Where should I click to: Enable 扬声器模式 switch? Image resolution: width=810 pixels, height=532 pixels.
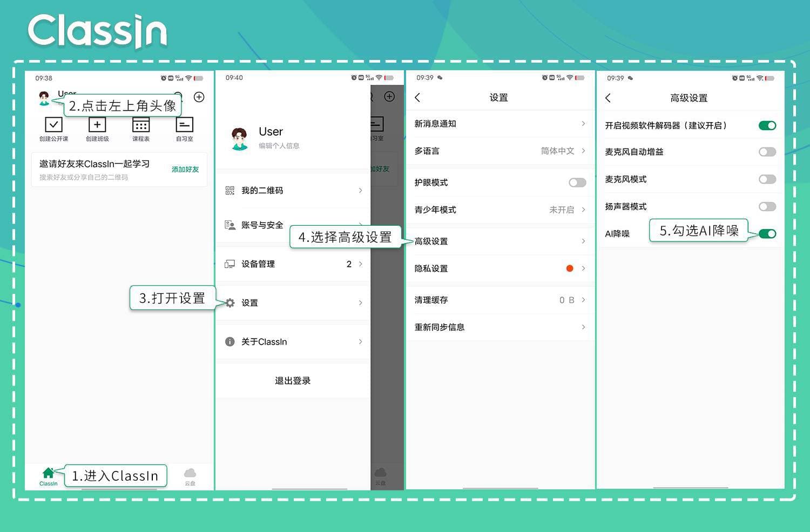[x=767, y=206]
